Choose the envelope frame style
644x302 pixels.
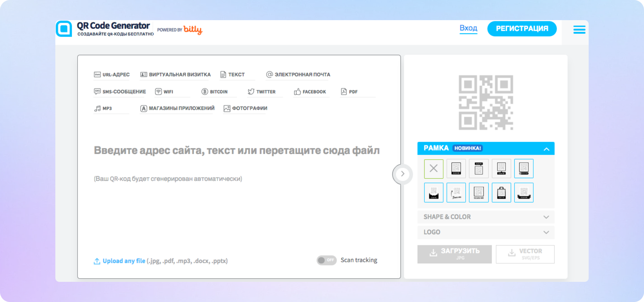(434, 192)
